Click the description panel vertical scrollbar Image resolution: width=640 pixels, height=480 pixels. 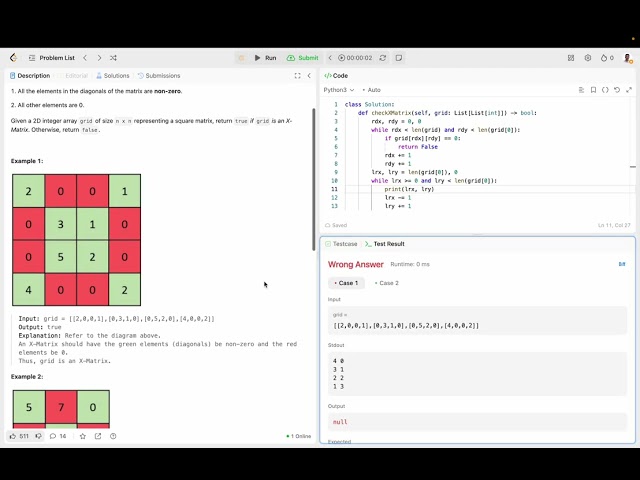(x=313, y=180)
